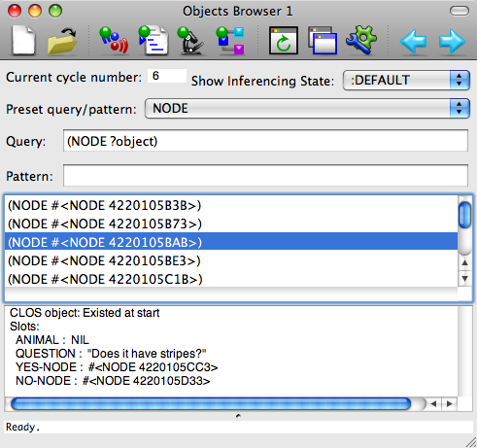Click into the empty Pattern field
Screen dimensions: 477x448
[x=265, y=176]
